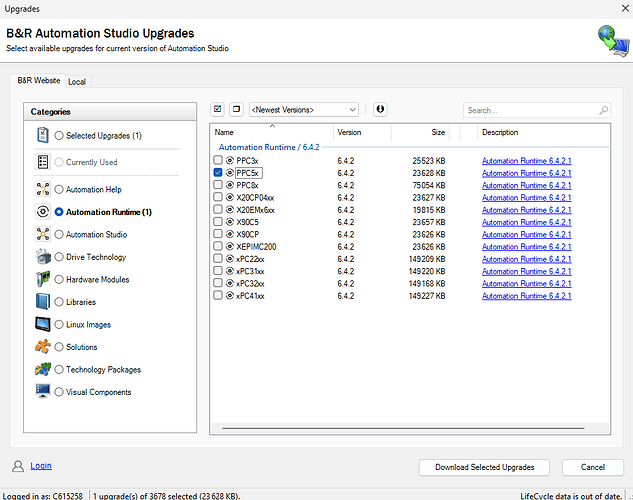Click the 149209 KB size cell
The width and height of the screenshot is (633, 500).
[427, 259]
